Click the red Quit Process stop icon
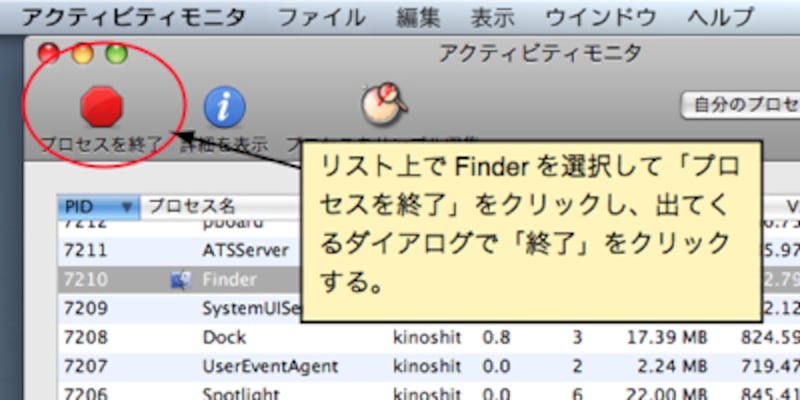 102,106
